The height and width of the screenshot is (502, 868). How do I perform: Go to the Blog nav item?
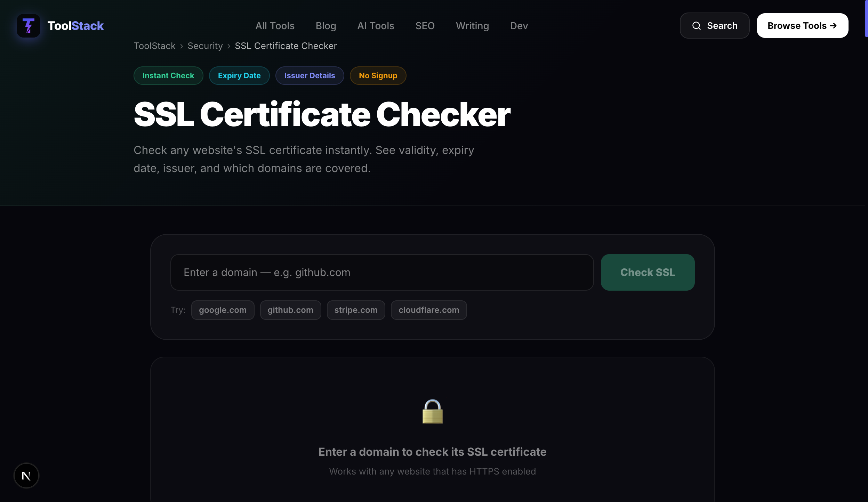(x=326, y=26)
